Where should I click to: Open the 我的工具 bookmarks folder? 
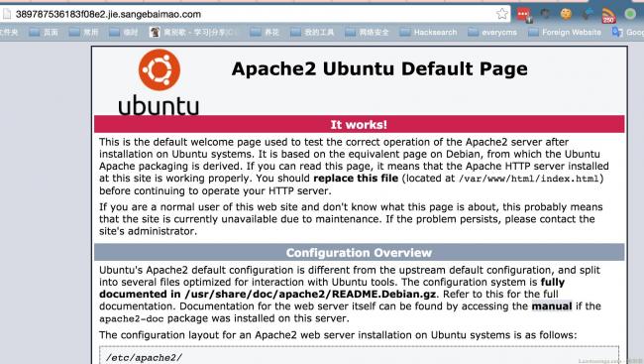coord(312,32)
